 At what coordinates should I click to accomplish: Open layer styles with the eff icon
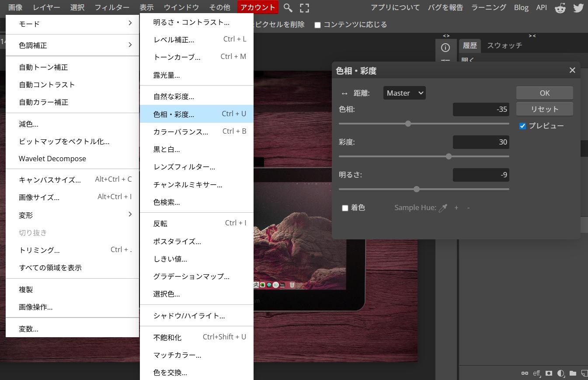536,373
